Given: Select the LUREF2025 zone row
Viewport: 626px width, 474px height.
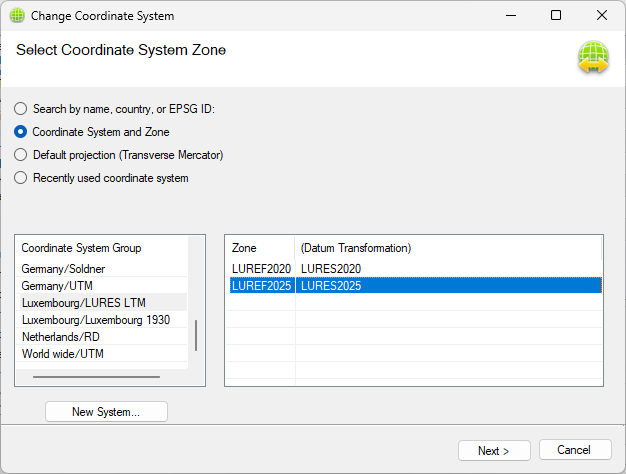Looking at the screenshot, I should click(x=416, y=286).
